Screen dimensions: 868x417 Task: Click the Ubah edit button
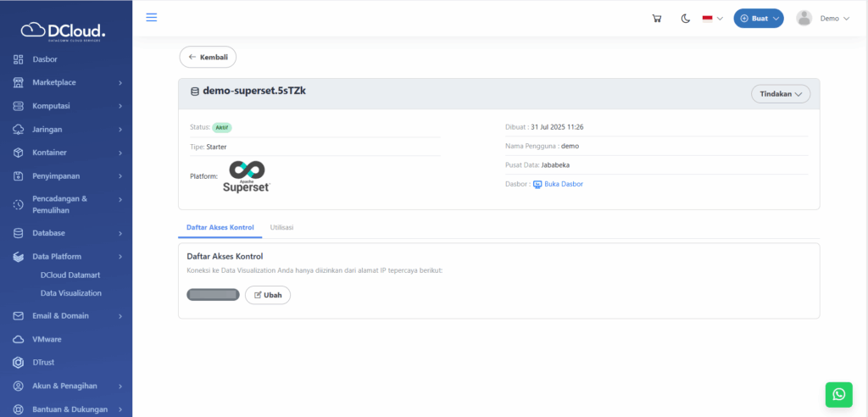point(268,295)
